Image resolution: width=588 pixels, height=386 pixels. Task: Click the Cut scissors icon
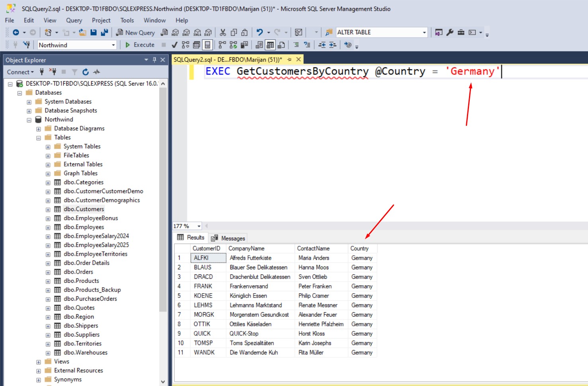(223, 33)
